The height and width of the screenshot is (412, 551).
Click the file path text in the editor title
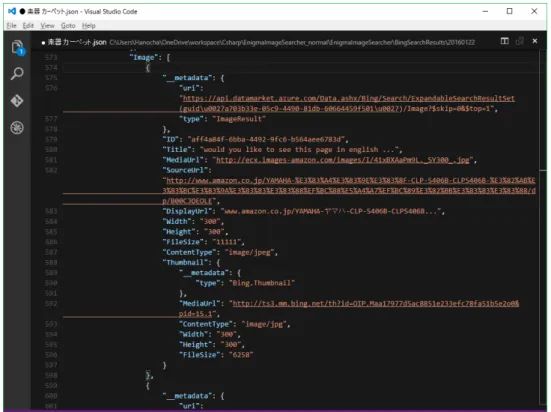coord(292,43)
